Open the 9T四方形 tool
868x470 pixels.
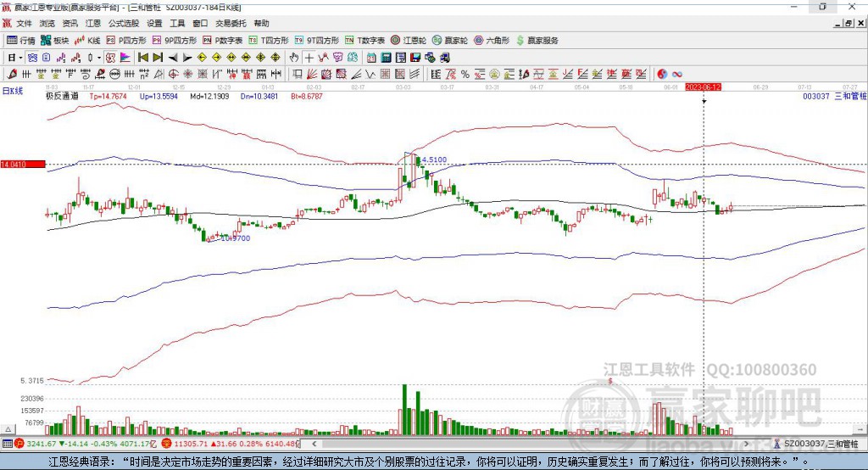pos(317,41)
